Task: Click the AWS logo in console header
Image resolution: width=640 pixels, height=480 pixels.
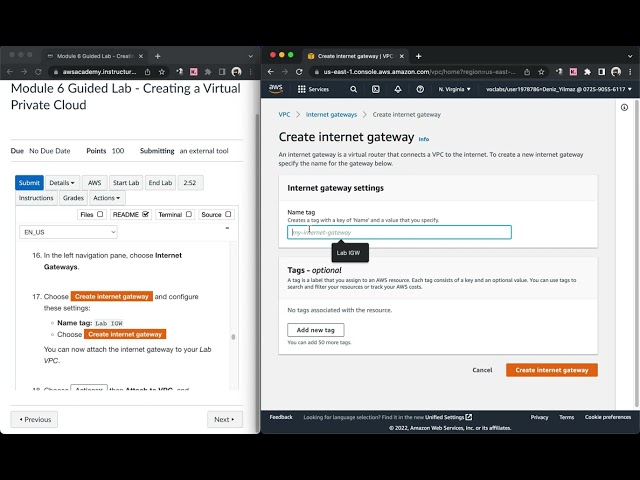Action: (x=276, y=89)
